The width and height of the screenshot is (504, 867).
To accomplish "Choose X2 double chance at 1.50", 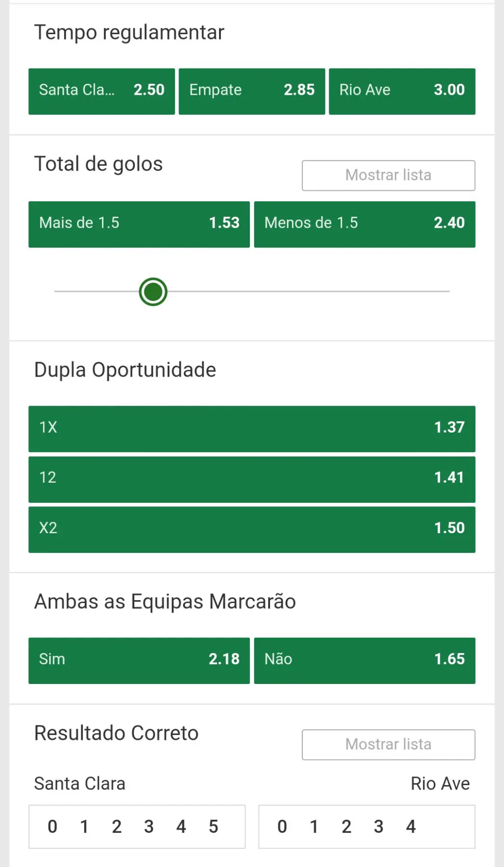I will 252,529.
